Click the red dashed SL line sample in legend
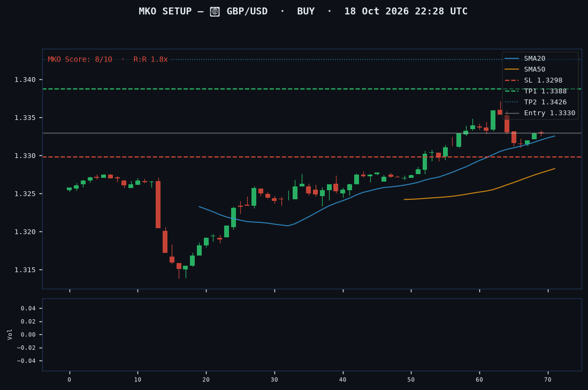588x390 pixels. point(512,80)
